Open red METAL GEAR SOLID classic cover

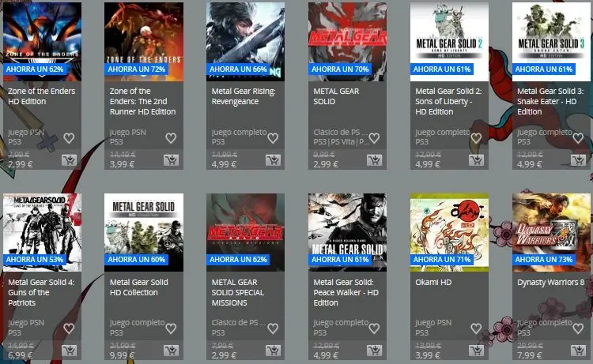click(x=348, y=42)
